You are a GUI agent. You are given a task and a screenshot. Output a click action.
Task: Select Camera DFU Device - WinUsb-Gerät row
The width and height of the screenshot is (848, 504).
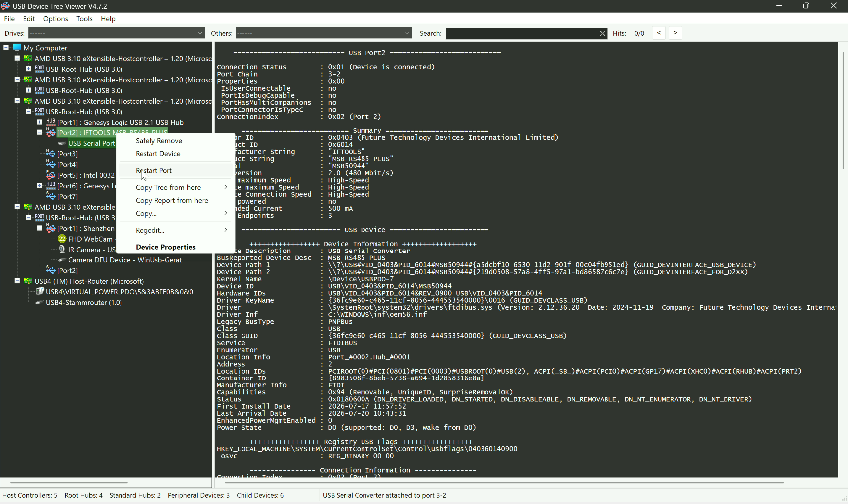tap(125, 260)
